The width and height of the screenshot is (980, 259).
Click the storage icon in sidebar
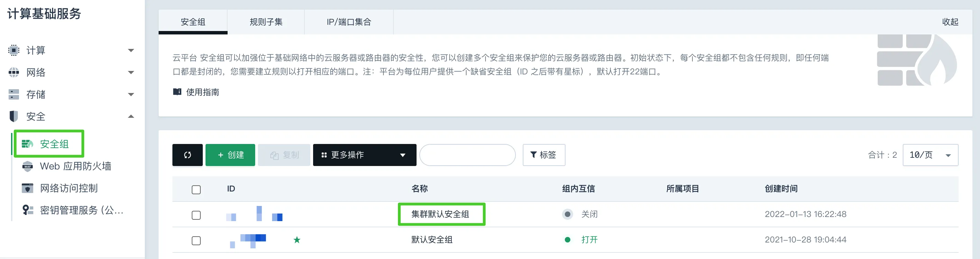coord(14,94)
